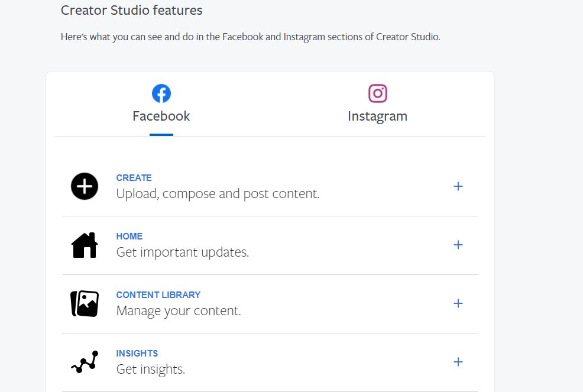Expand the Content Library plus sign

(458, 303)
